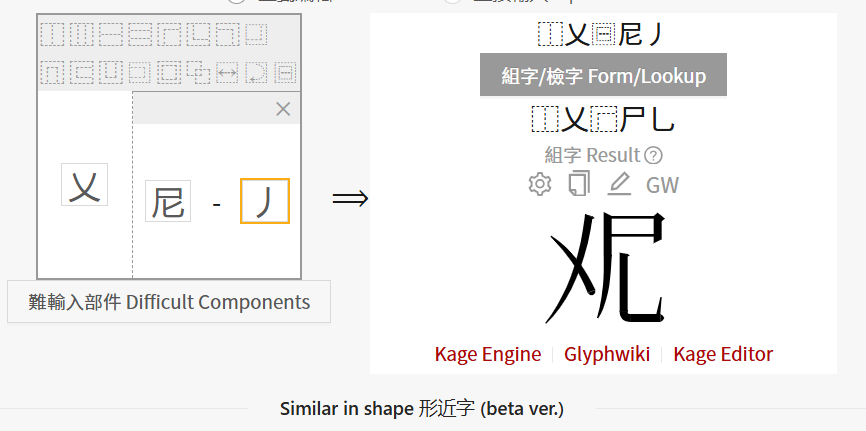Screen dimensions: 866x431
Task: Select the left-right split structure icon
Action: tap(52, 35)
